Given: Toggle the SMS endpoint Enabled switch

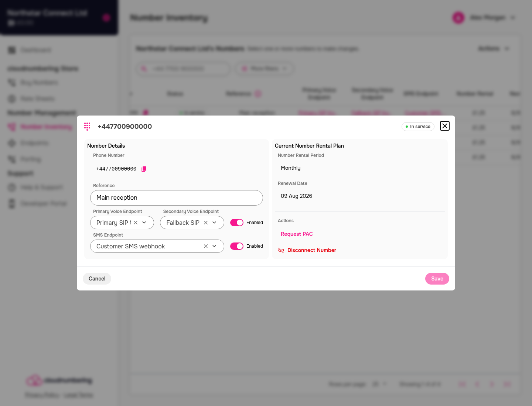Looking at the screenshot, I should (237, 246).
